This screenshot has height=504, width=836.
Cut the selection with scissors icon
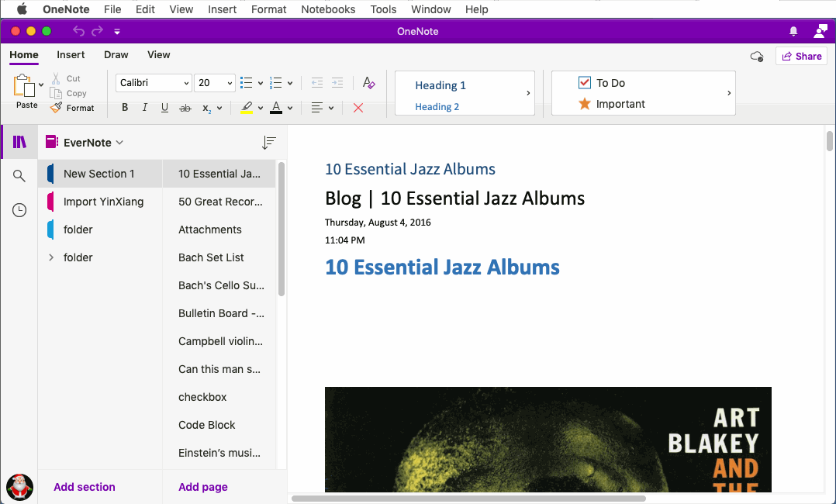[56, 78]
